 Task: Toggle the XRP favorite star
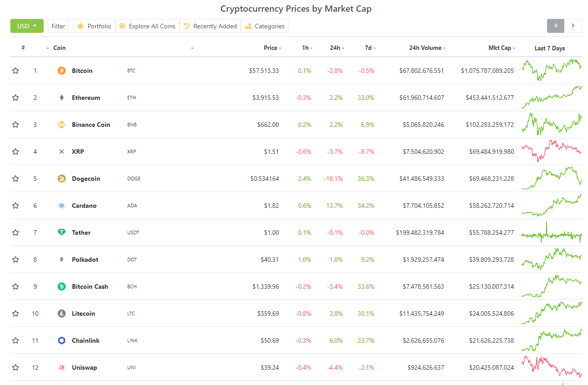point(16,152)
